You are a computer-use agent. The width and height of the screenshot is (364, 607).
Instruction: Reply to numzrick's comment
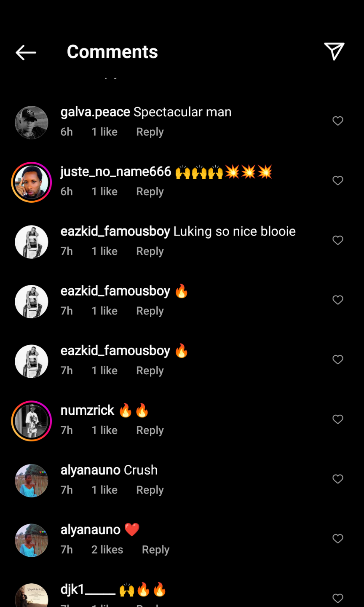pyautogui.click(x=150, y=430)
